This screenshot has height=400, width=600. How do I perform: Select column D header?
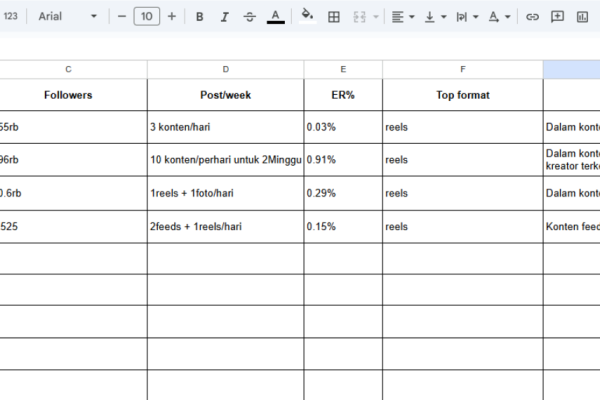tap(225, 69)
